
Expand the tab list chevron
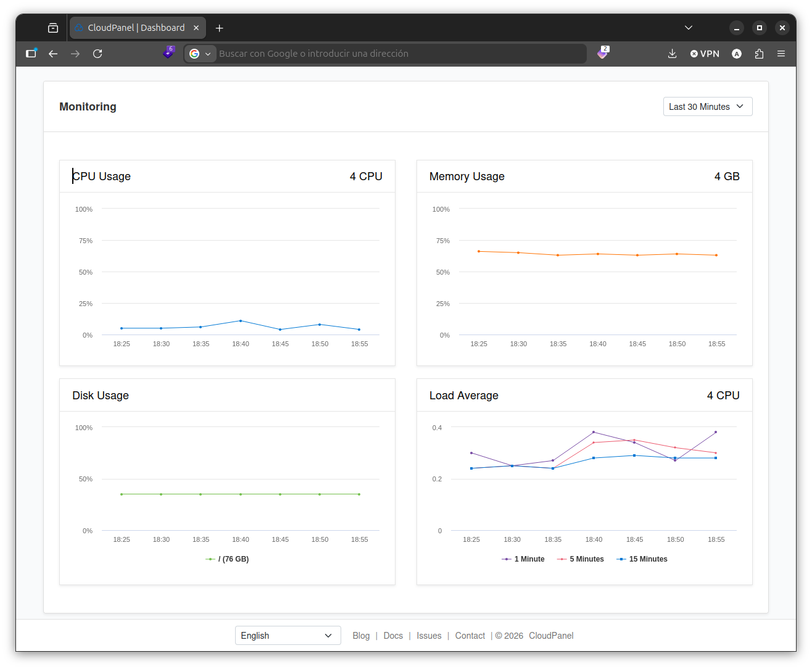689,28
